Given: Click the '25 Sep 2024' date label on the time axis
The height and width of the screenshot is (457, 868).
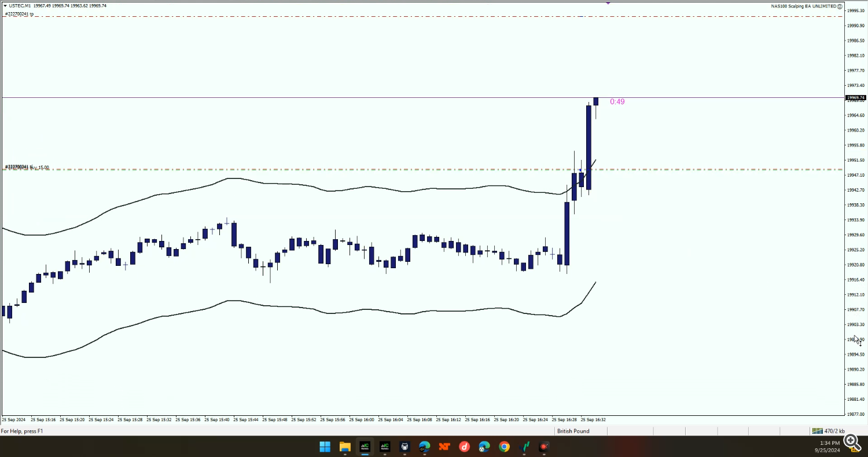Looking at the screenshot, I should [x=14, y=419].
